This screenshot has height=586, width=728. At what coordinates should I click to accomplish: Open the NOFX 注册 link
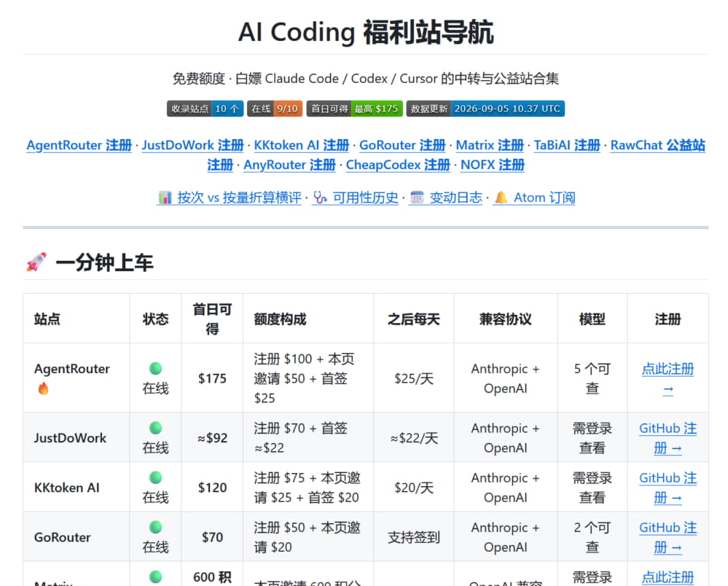(492, 165)
